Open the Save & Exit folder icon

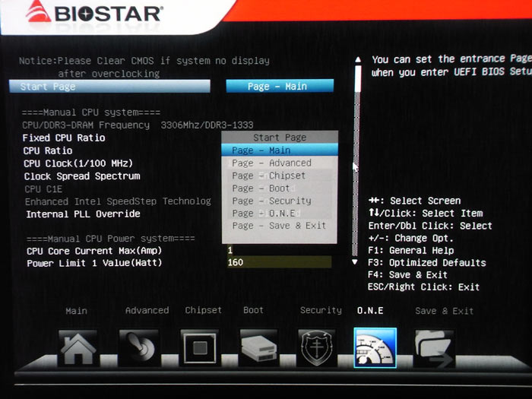point(434,348)
